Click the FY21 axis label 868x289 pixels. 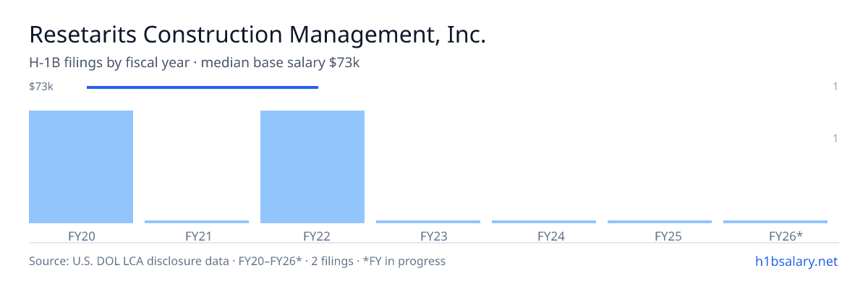[x=197, y=236]
